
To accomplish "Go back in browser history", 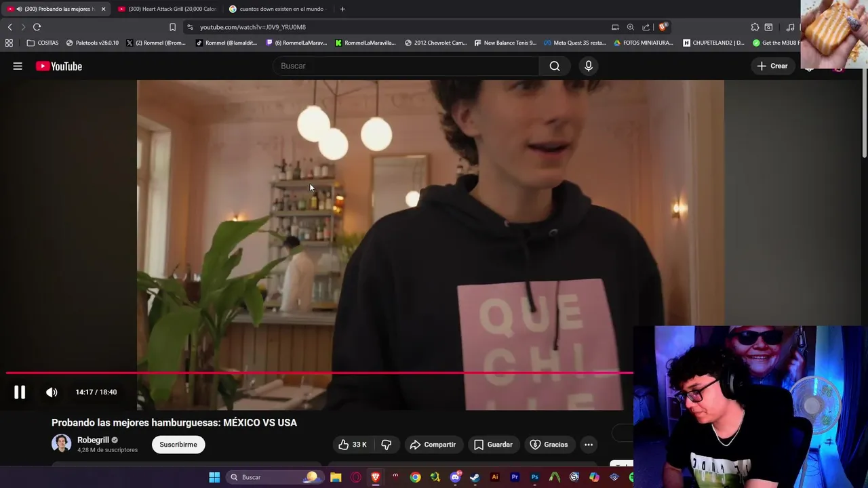I will click(9, 27).
